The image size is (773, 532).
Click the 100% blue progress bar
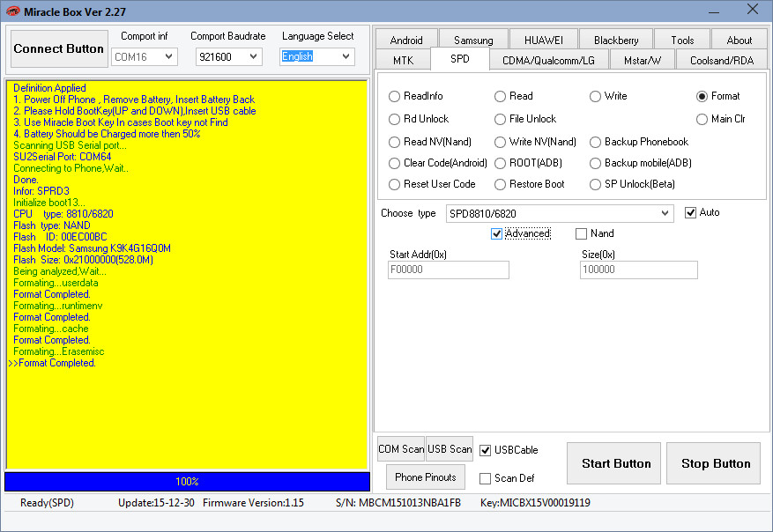point(188,481)
